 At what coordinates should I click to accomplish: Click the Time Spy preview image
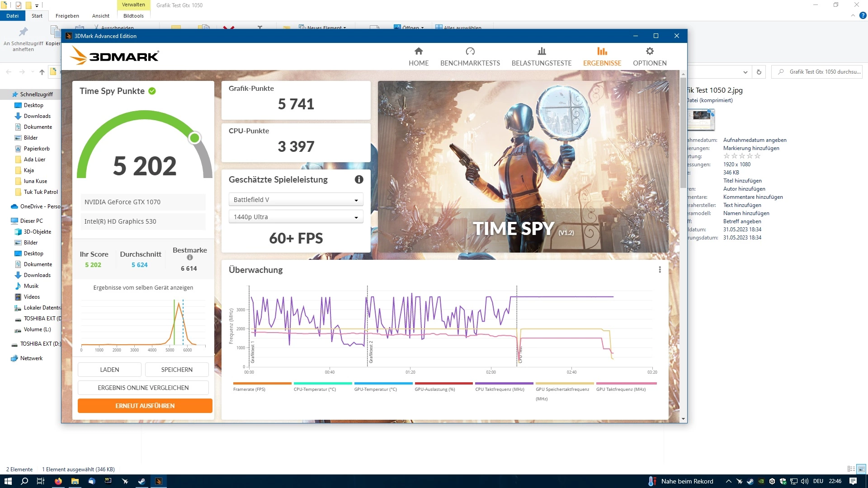pos(523,166)
